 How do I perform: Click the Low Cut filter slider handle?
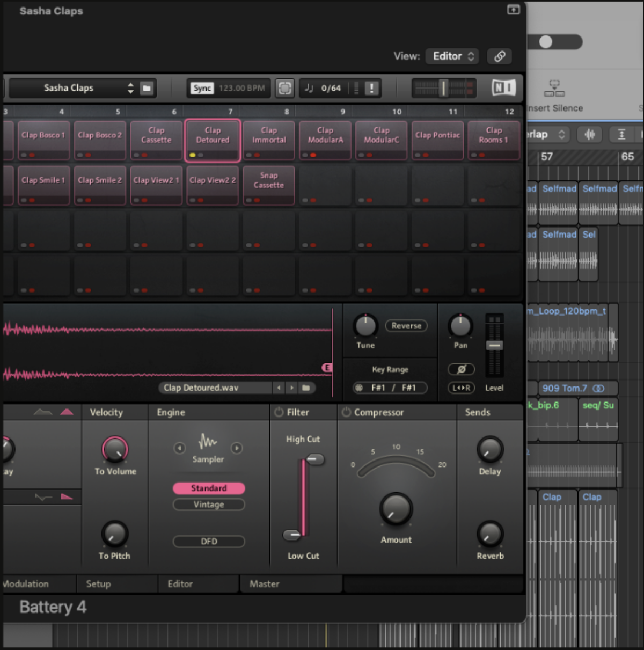tap(292, 534)
